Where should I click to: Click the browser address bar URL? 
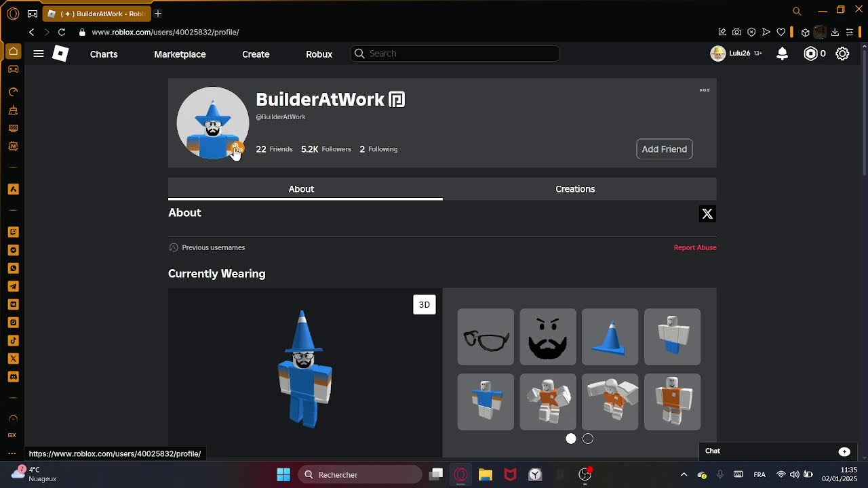165,32
